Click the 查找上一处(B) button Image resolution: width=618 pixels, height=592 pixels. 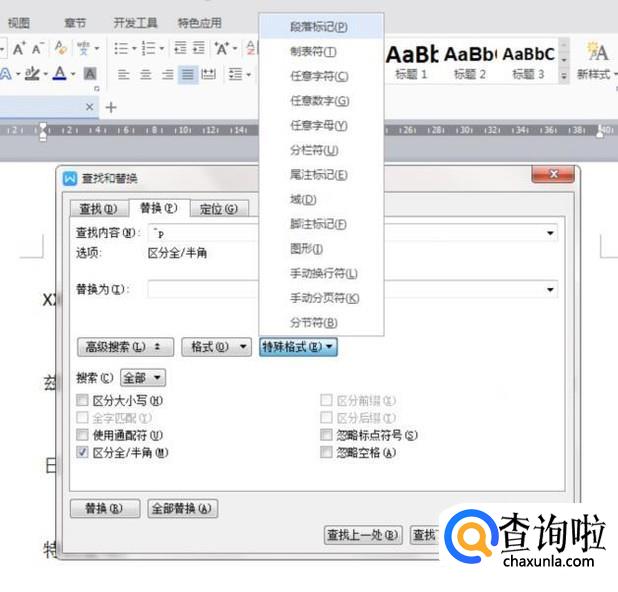tap(363, 535)
